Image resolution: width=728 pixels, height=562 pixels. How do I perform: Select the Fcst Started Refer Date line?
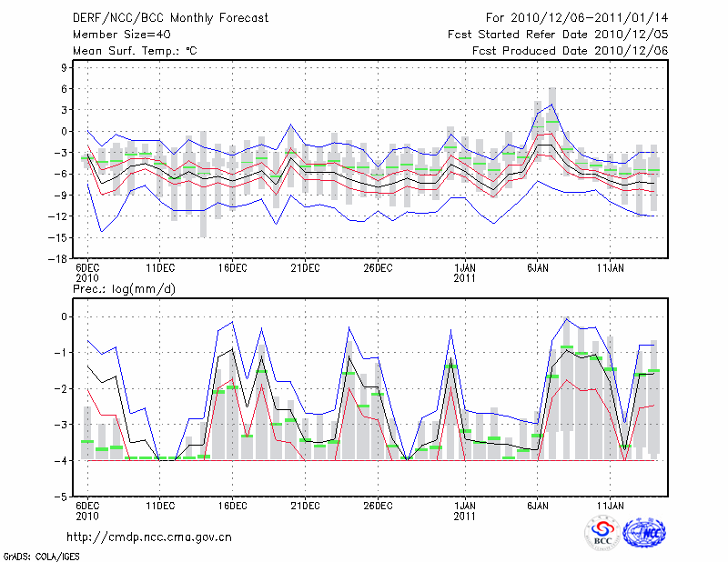click(558, 34)
